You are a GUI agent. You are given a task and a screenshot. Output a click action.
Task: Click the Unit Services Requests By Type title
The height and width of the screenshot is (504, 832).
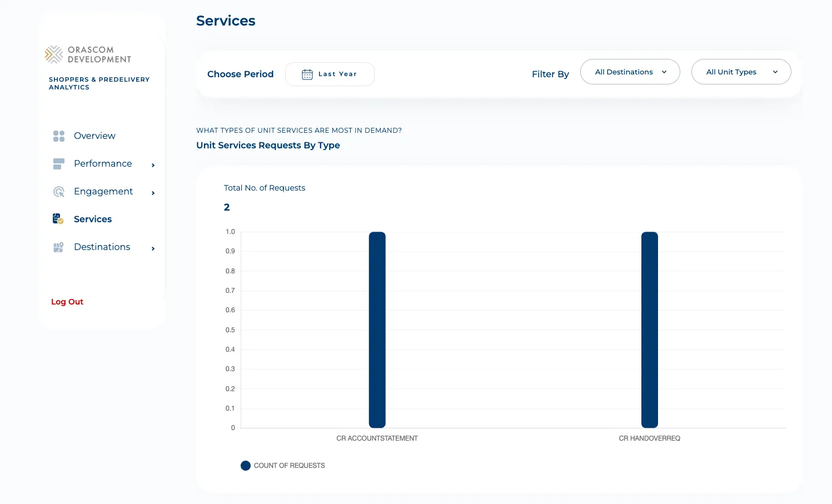point(268,145)
